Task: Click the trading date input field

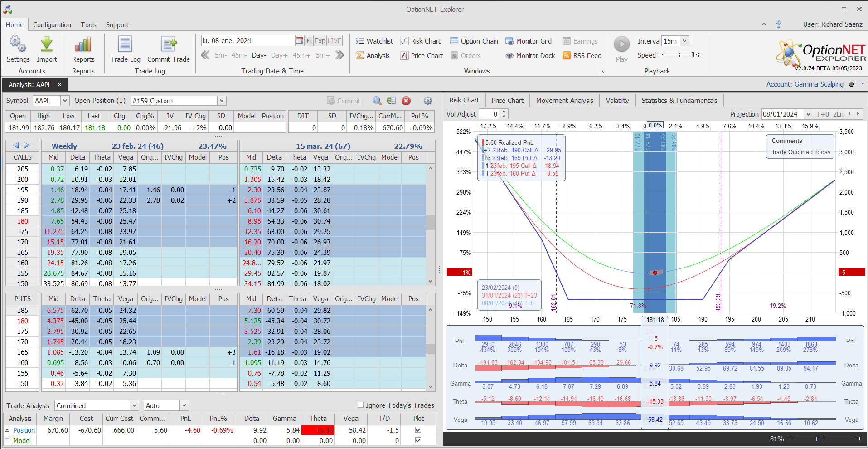Action: tap(248, 40)
